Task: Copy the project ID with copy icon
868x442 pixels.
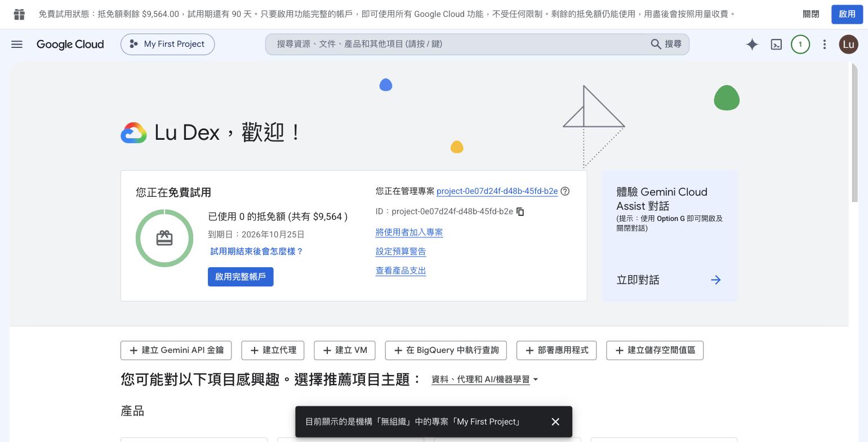Action: coord(520,211)
